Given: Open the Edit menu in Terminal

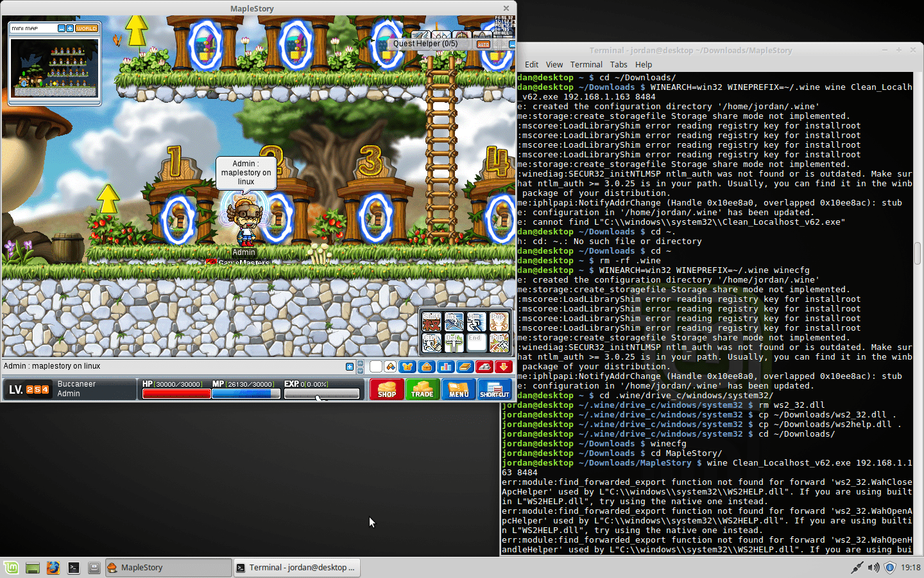Looking at the screenshot, I should 531,64.
